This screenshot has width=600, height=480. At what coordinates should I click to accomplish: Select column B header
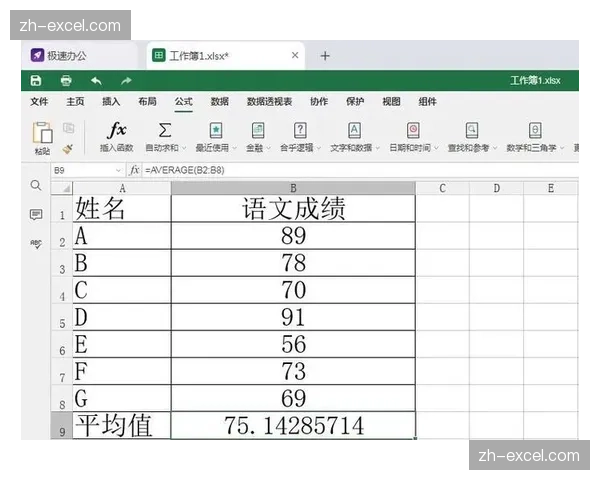coord(293,188)
